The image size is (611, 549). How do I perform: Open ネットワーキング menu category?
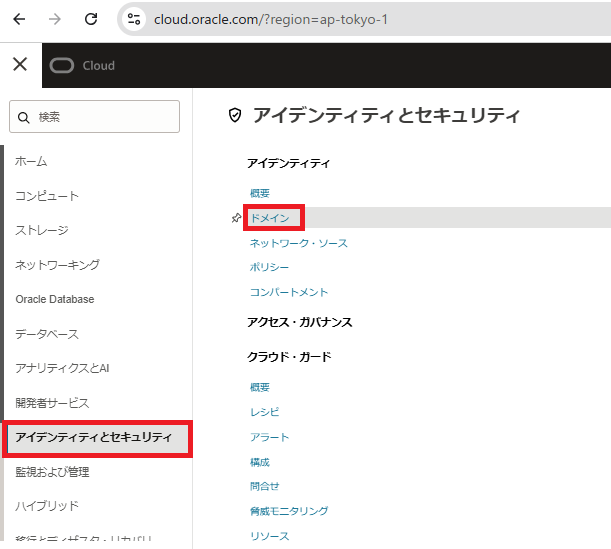[x=57, y=265]
